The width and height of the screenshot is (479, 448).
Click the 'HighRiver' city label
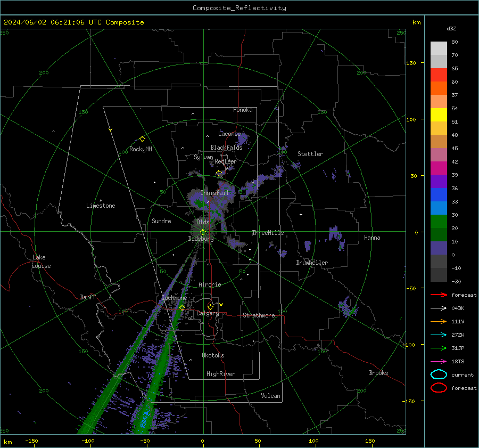pyautogui.click(x=221, y=374)
